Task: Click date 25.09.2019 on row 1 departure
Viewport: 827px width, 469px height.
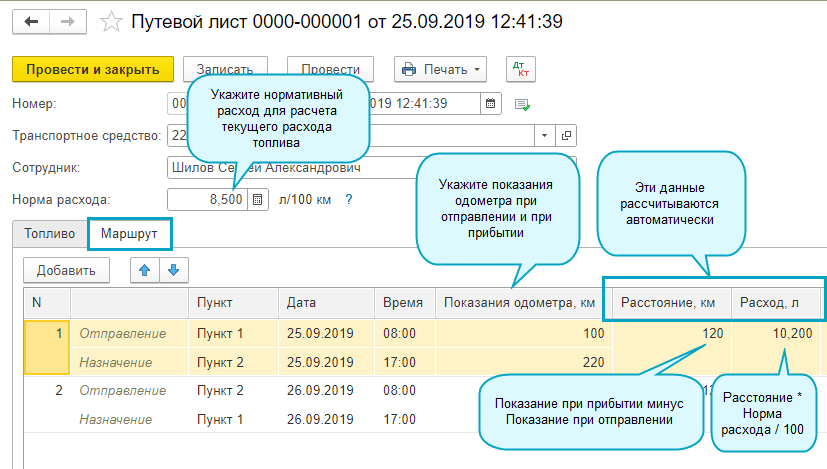Action: coord(320,333)
